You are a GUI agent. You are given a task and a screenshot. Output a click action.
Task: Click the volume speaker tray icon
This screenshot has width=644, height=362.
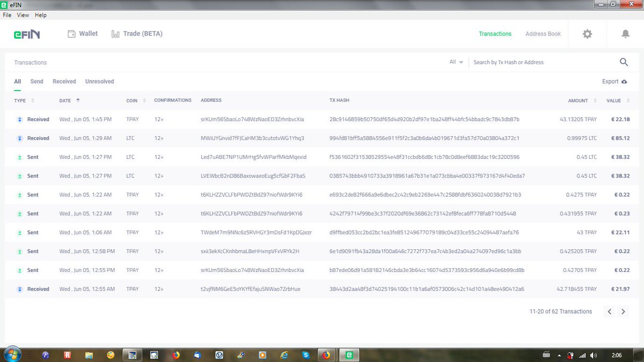(x=593, y=354)
